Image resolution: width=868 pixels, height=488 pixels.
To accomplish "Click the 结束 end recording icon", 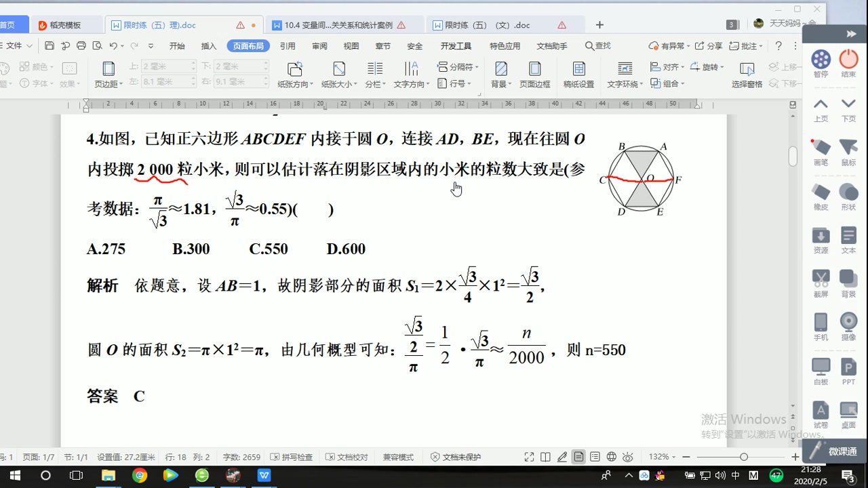I will click(x=848, y=64).
